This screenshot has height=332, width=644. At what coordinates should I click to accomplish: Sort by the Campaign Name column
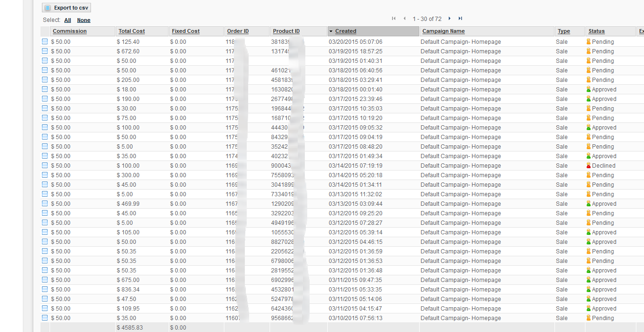pos(443,31)
